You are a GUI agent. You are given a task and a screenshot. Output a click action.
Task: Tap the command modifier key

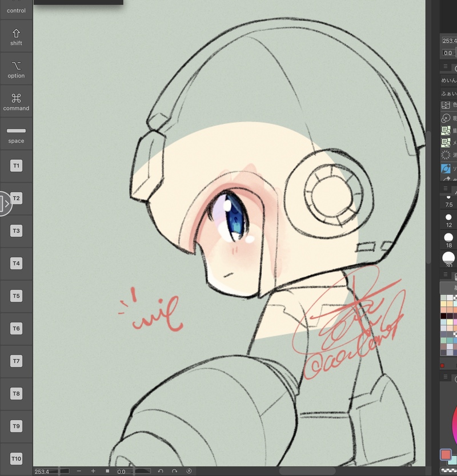16,102
